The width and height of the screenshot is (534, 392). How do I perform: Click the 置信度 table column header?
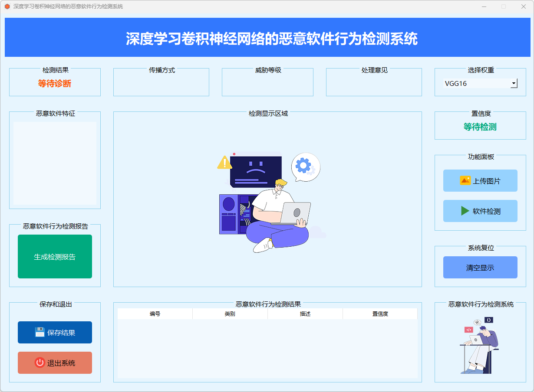pos(380,314)
